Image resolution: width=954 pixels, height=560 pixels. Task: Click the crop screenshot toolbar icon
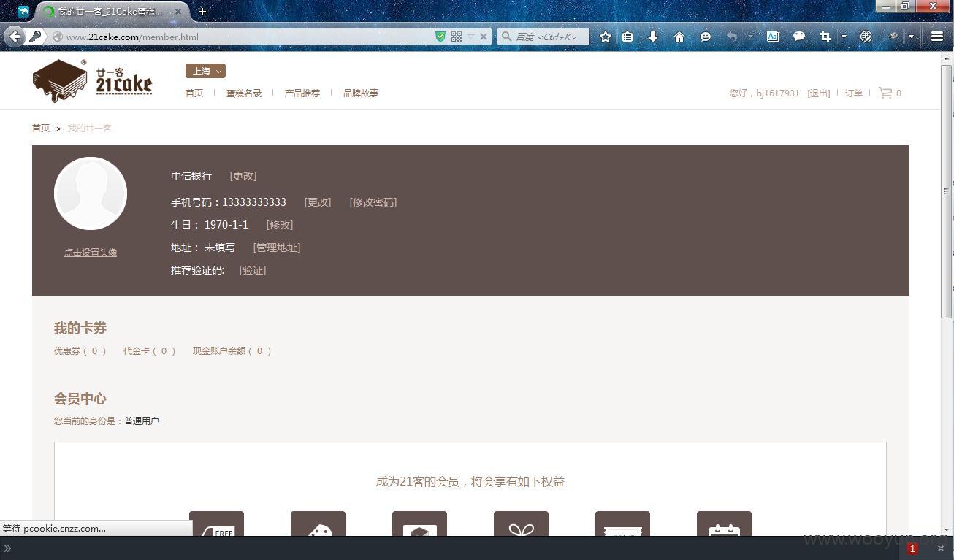[x=825, y=37]
